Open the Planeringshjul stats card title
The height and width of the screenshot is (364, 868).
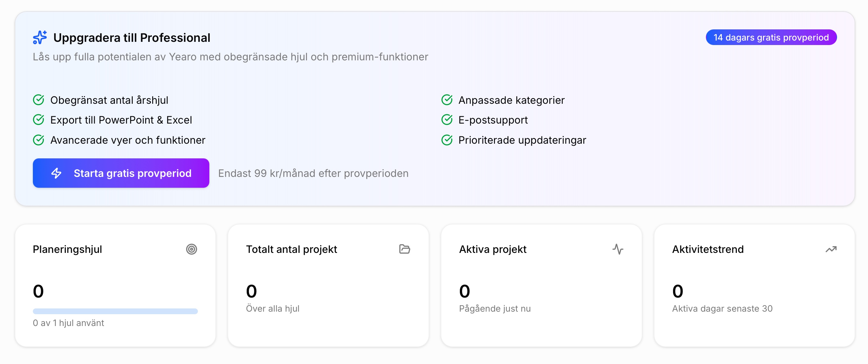pos(67,249)
